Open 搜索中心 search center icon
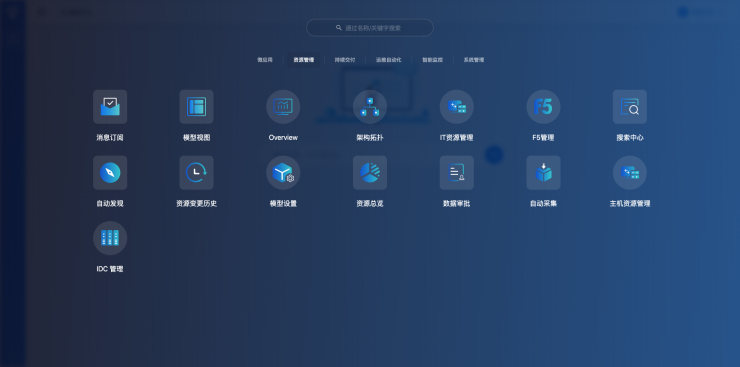The width and height of the screenshot is (740, 367). 630,107
